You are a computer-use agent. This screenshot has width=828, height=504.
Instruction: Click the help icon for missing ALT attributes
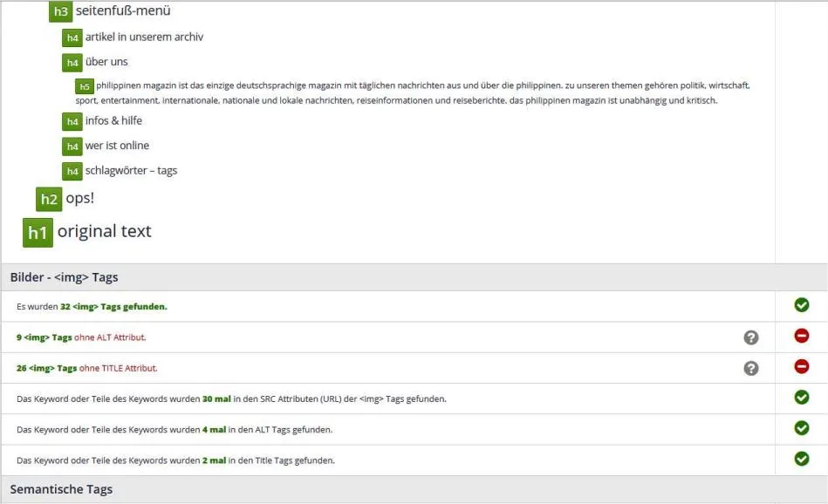coord(751,337)
